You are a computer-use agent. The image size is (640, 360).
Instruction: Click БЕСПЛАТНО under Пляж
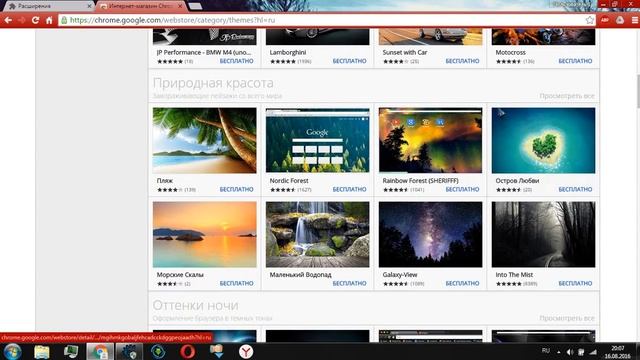pyautogui.click(x=236, y=189)
